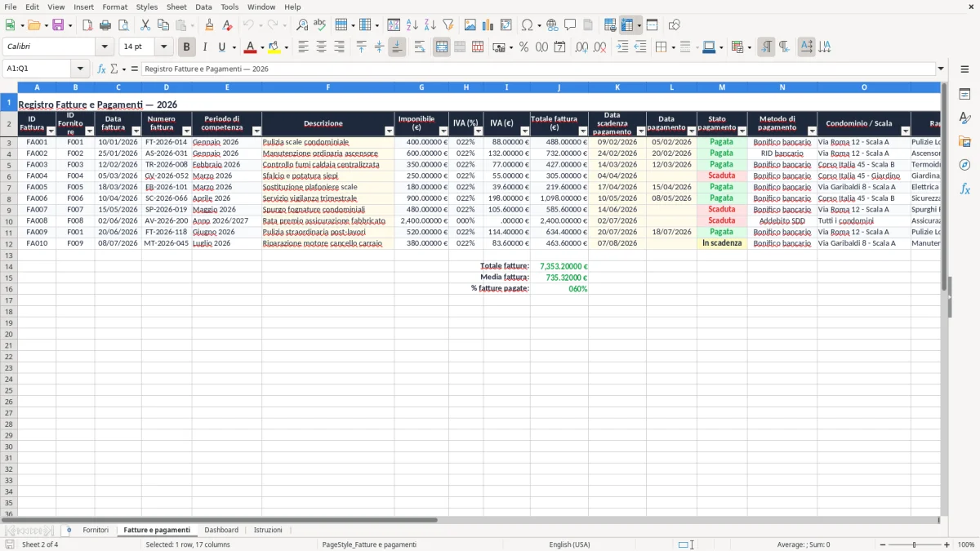This screenshot has width=980, height=551.
Task: Run the spelling check icon
Action: point(320,25)
